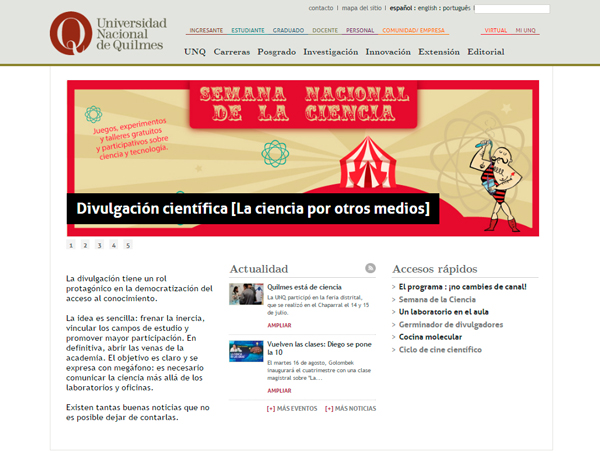Open the Quilmes está de ciencia headline
This screenshot has width=600, height=453.
click(x=304, y=287)
